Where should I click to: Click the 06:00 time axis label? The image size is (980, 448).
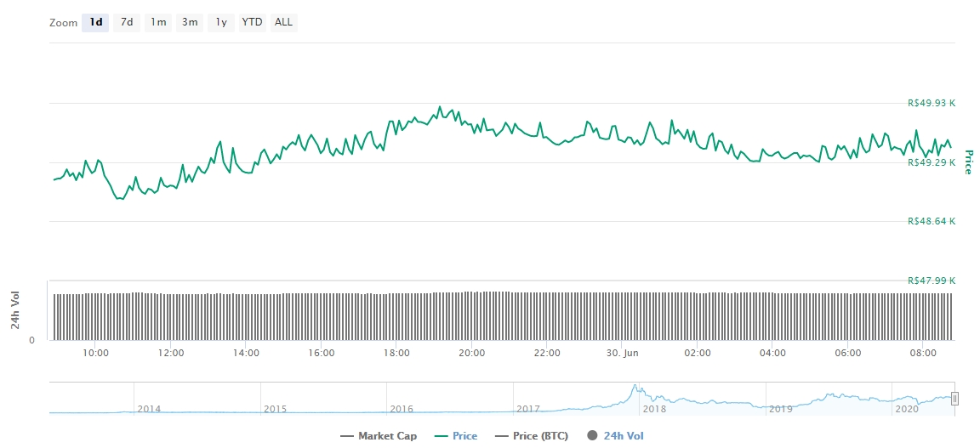coord(848,353)
